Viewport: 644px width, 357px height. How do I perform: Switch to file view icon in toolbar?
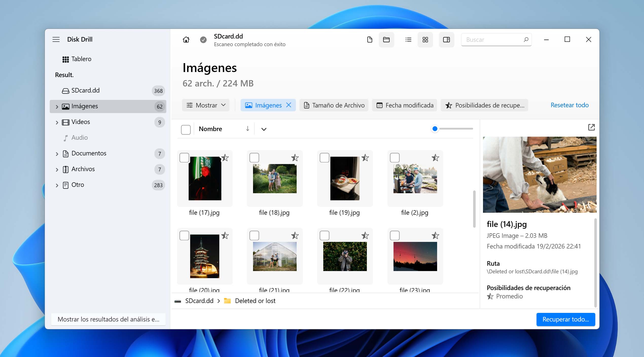pos(370,40)
